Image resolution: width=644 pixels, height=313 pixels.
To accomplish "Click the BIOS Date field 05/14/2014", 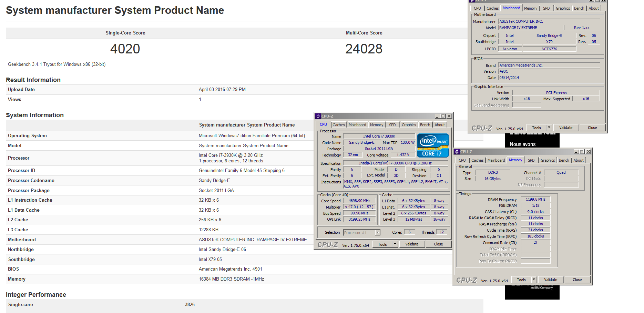I will click(549, 78).
